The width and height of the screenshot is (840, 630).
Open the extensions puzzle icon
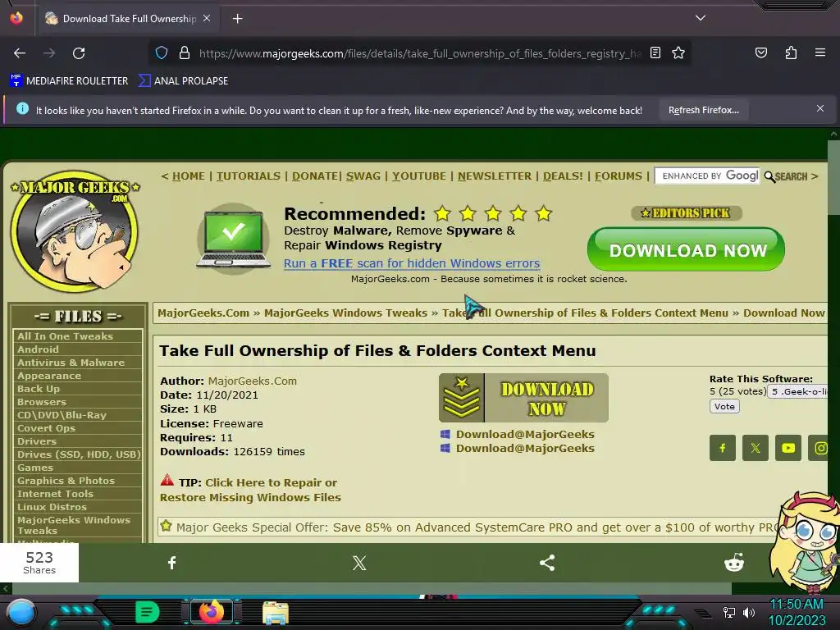pyautogui.click(x=791, y=52)
